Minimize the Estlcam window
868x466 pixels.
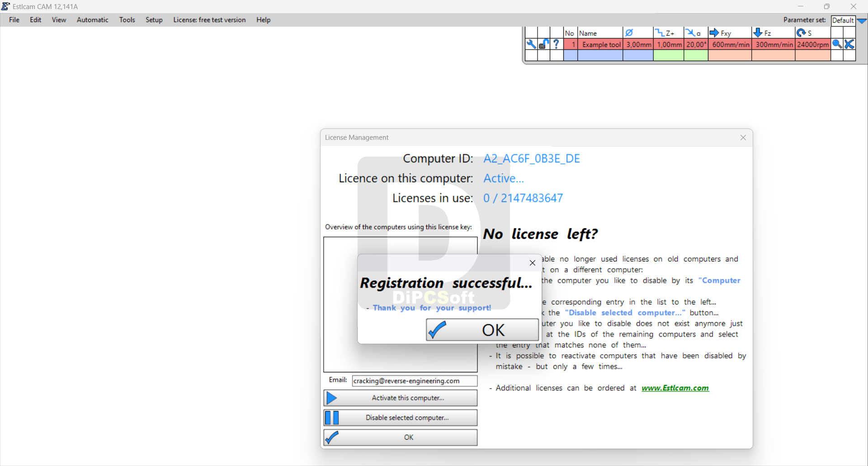point(801,6)
